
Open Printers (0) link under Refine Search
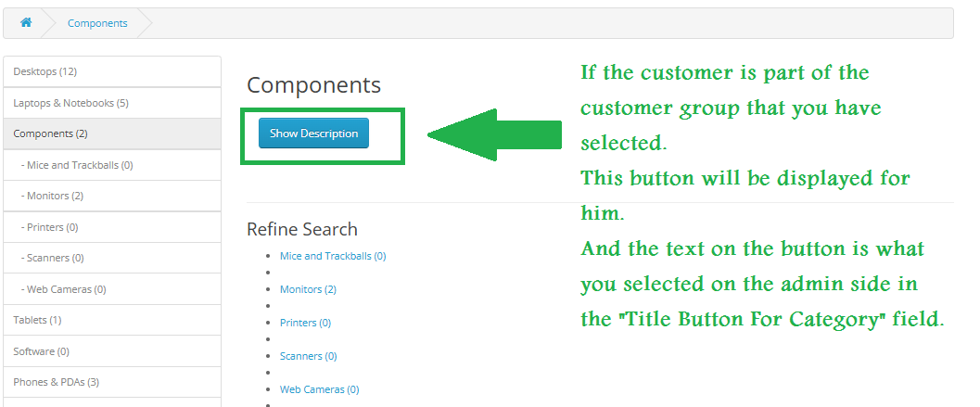pos(305,323)
